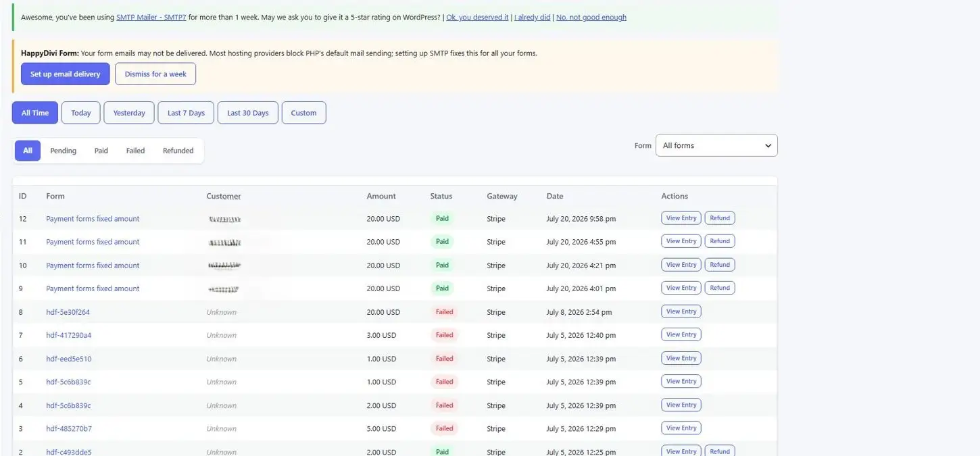Filter payments by Yesterday

coord(129,113)
